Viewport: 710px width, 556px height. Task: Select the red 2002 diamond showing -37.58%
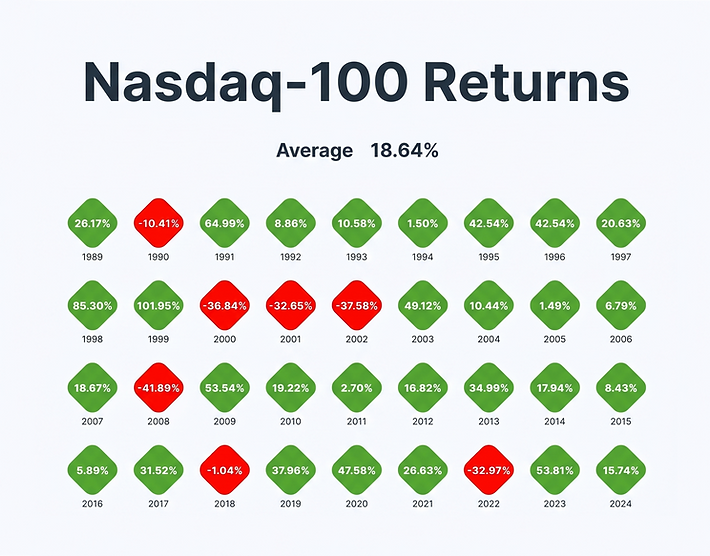357,306
